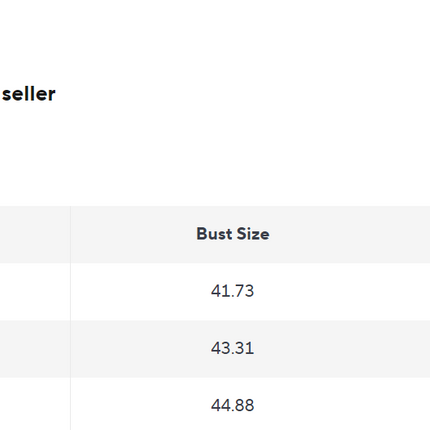
Task: Select the Bust Size column header
Action: click(233, 234)
